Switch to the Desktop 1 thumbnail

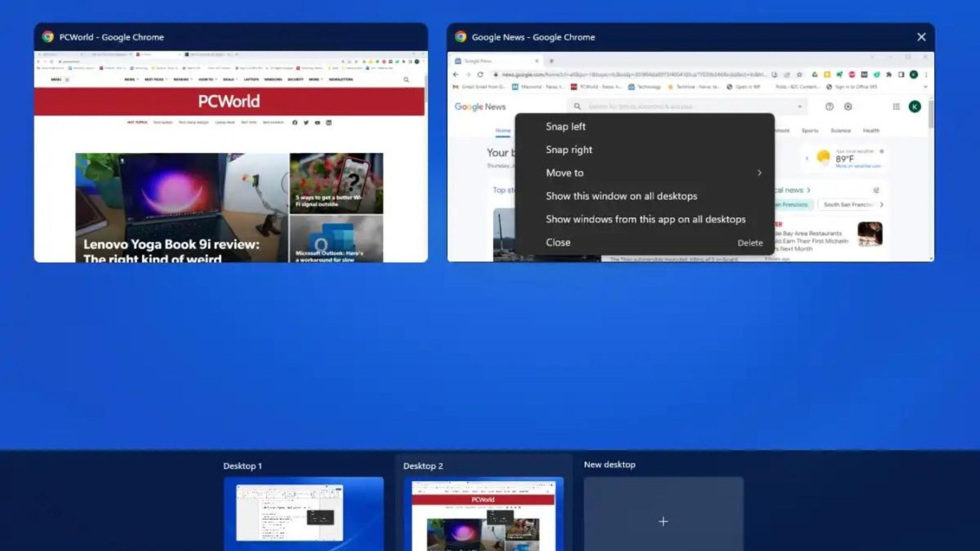304,514
